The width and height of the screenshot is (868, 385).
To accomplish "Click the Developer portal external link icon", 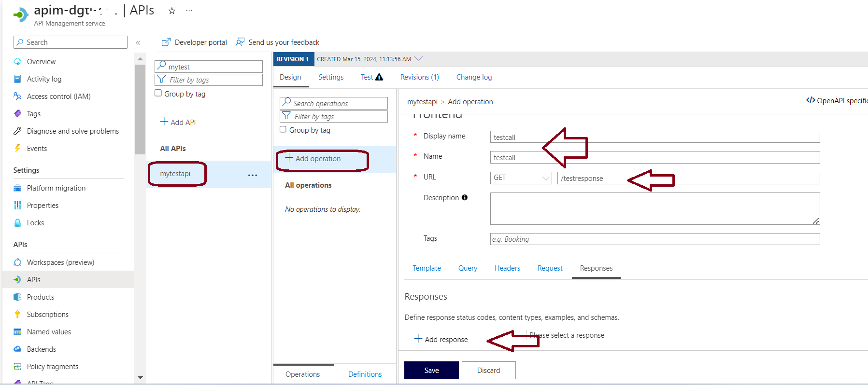I will [166, 42].
